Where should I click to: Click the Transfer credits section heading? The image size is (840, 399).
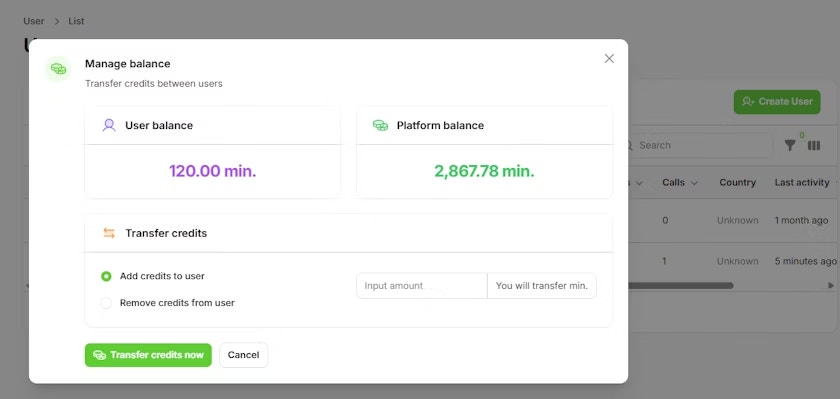[166, 234]
